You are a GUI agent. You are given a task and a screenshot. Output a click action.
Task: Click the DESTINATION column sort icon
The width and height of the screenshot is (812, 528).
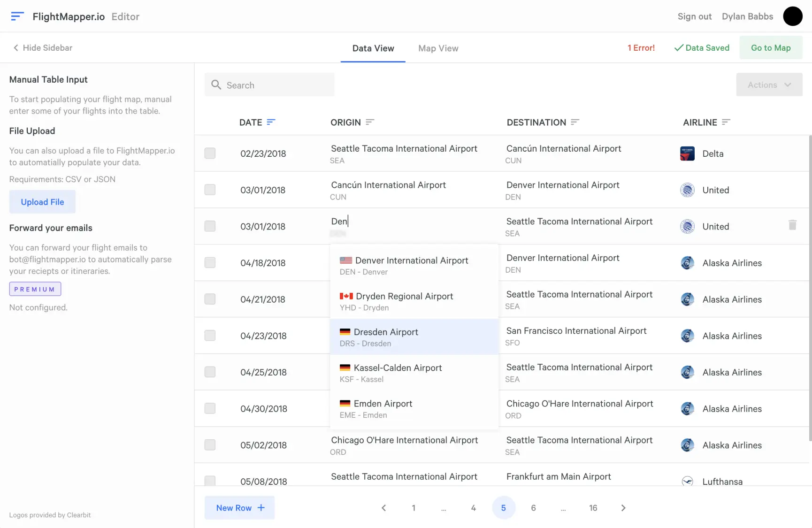click(575, 122)
